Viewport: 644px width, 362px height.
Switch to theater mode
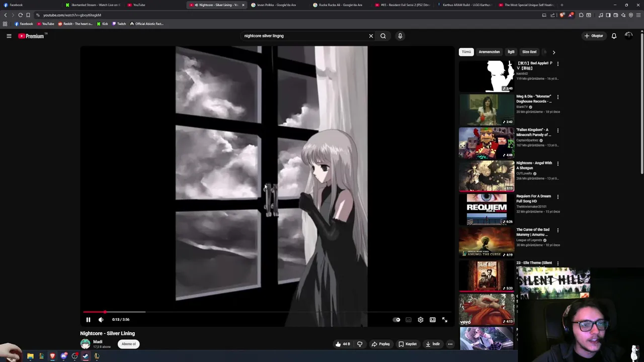[x=433, y=320]
